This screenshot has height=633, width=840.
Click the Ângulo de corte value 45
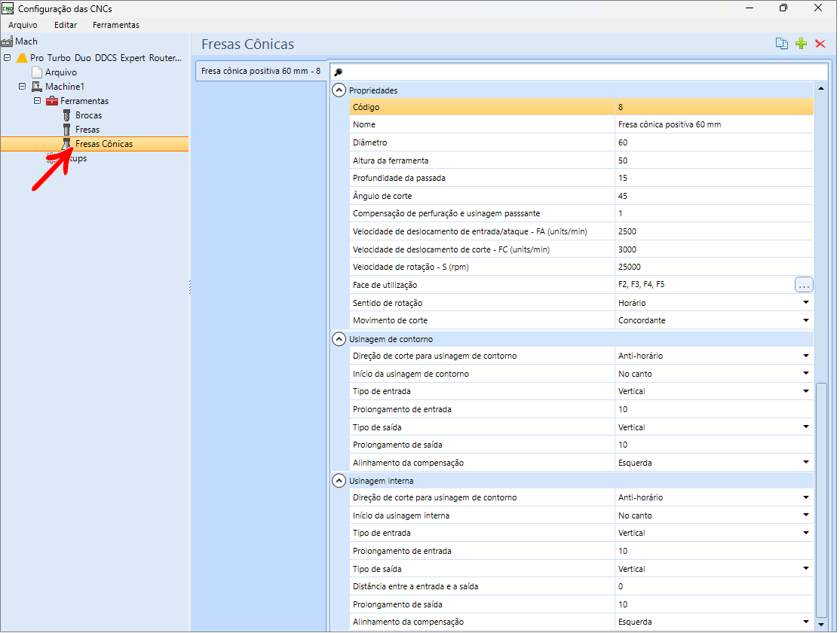pos(714,195)
